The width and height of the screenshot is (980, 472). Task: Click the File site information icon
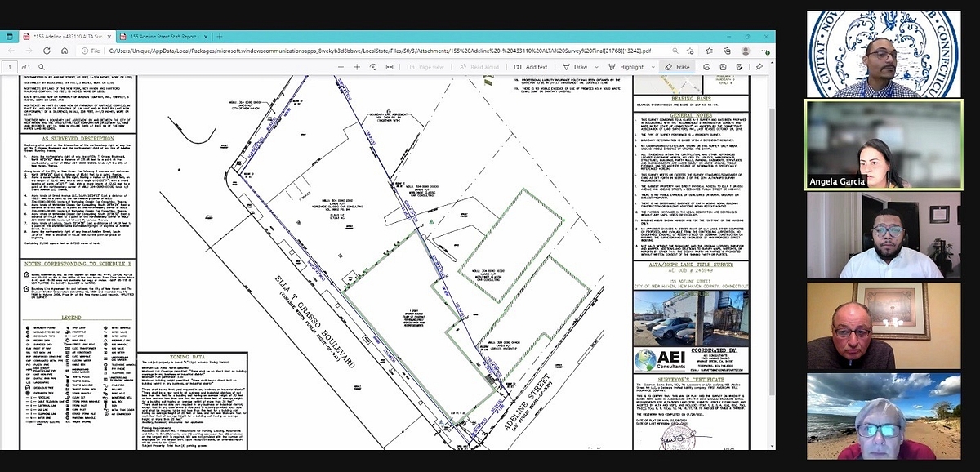[90, 51]
